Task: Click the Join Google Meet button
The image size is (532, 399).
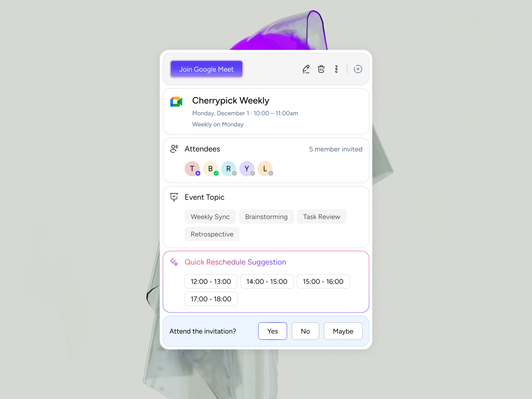Action: 206,69
